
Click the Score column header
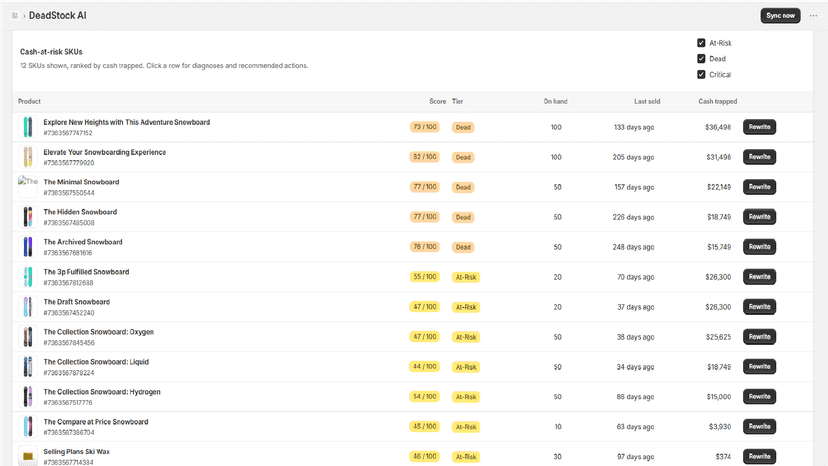coord(438,101)
